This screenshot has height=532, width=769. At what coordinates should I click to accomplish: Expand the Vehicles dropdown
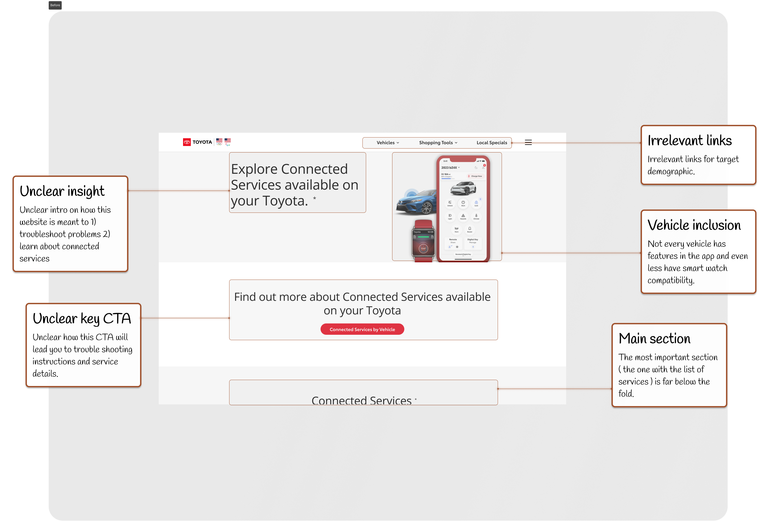click(388, 143)
